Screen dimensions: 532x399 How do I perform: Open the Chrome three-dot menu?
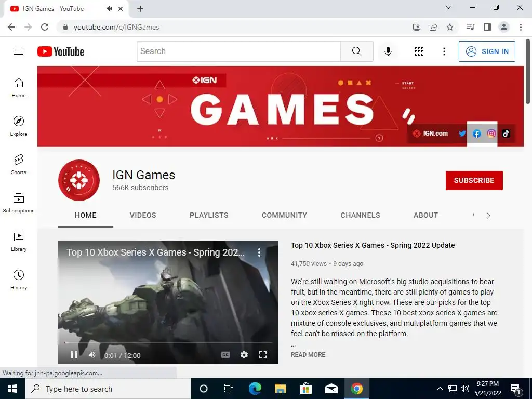pyautogui.click(x=521, y=27)
